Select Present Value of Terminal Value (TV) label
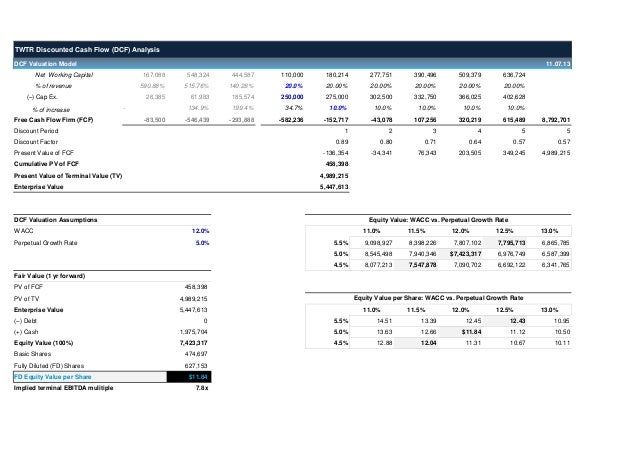Viewport: 638px width, 452px height. 68,176
